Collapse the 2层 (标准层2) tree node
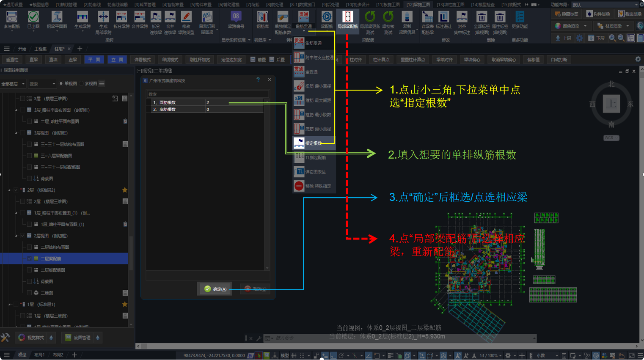 10,190
